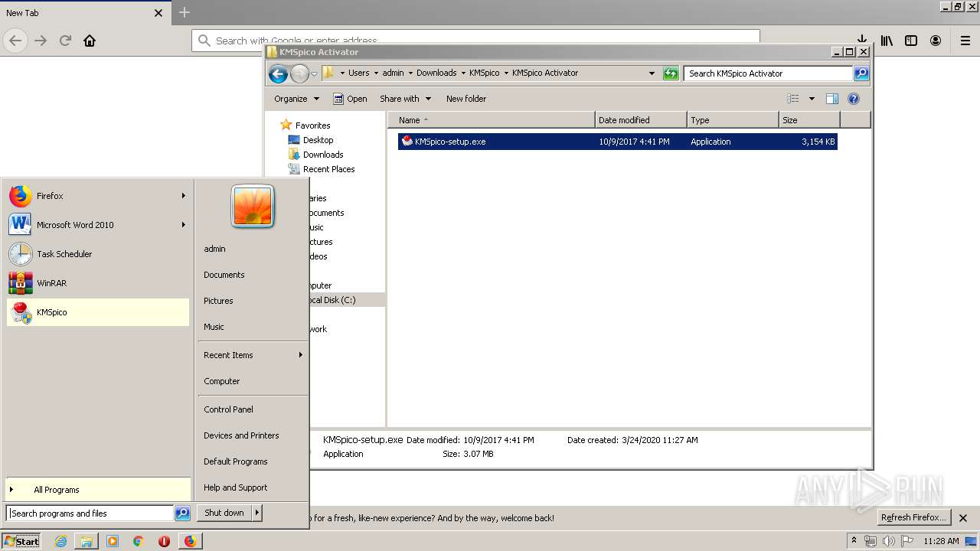
Task: Expand Firefox submenu arrow in Start menu
Action: pyautogui.click(x=183, y=196)
